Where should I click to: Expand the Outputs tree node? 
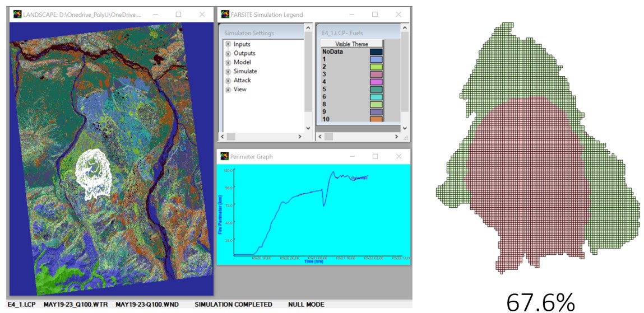pos(228,53)
